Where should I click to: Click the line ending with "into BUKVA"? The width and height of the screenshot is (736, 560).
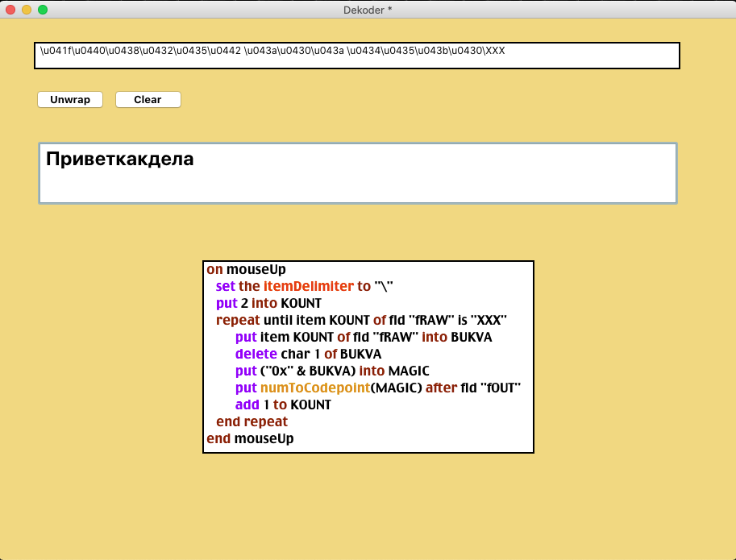click(363, 337)
